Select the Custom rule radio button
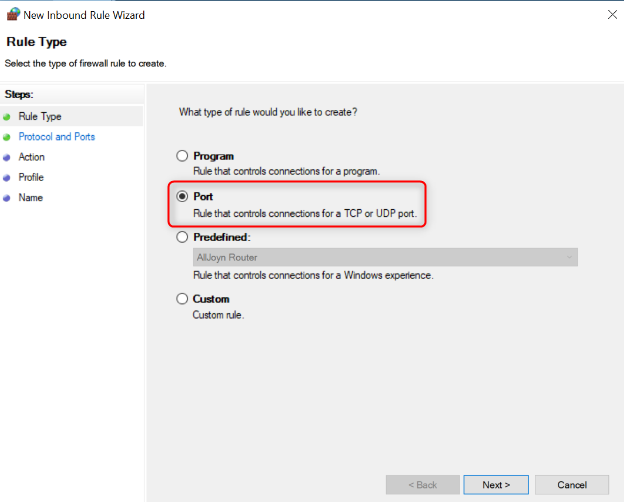The height and width of the screenshot is (502, 624). [182, 299]
